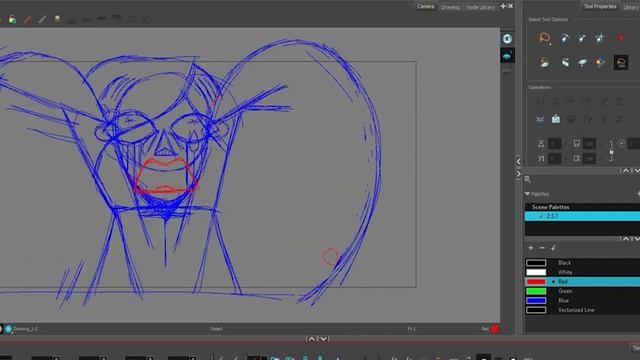Select the Black colour swatch
The image size is (640, 360).
(x=536, y=262)
